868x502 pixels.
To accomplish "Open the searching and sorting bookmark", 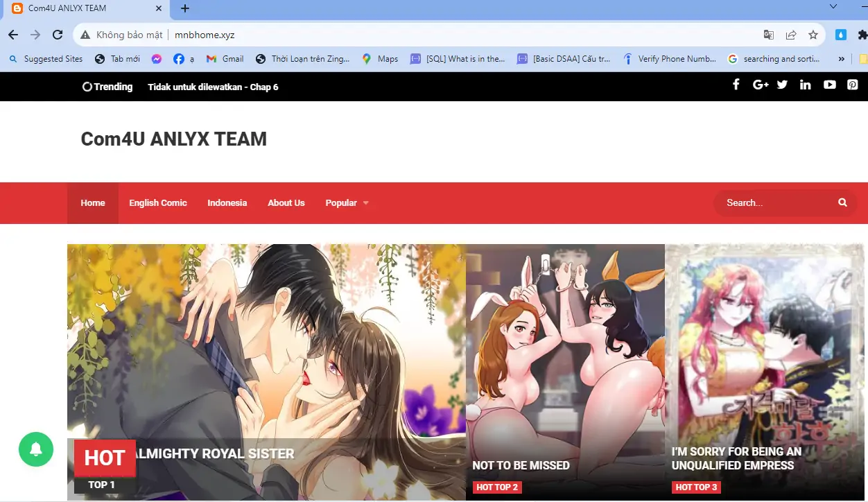I will pyautogui.click(x=774, y=59).
